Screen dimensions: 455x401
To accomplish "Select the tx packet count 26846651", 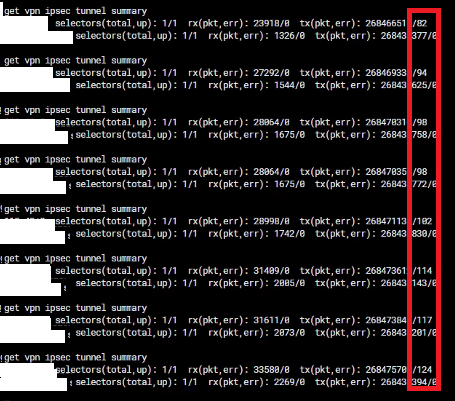I will tap(386, 23).
